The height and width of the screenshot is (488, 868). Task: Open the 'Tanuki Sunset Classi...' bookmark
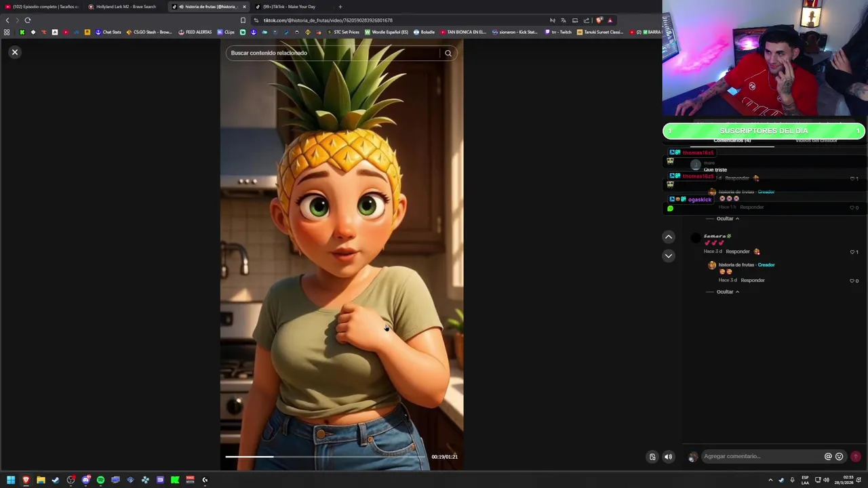[x=600, y=32]
